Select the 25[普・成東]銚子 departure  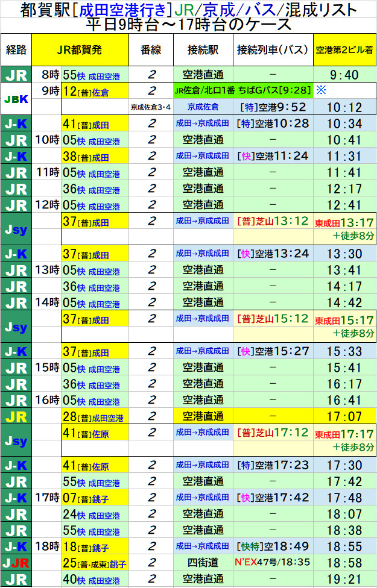click(95, 564)
